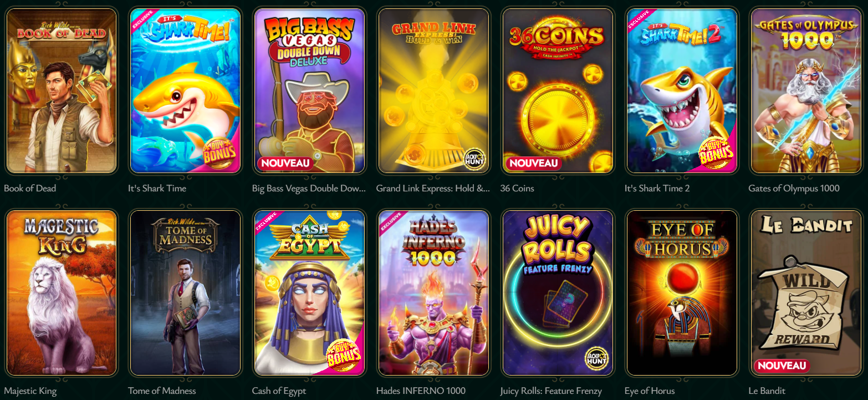Screen dimensions: 868x400
Task: Click the Nouveau badge on Big Bass Vegas
Action: (285, 164)
